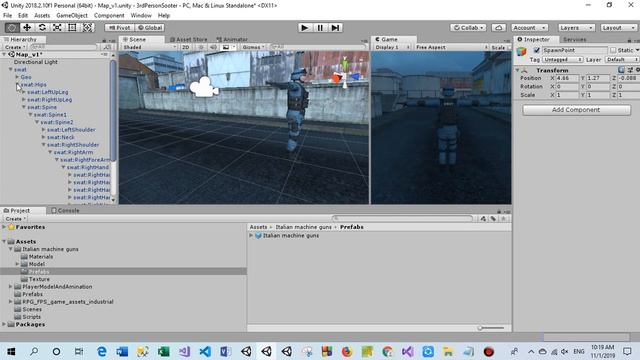
Task: Open Transform help reference icon
Action: [x=621, y=70]
